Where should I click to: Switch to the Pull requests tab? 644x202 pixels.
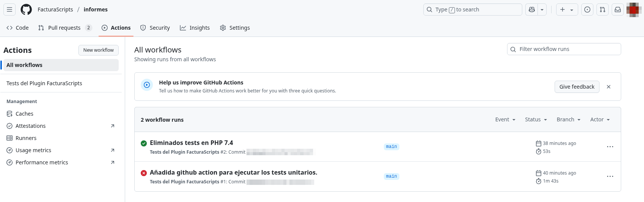coord(65,28)
